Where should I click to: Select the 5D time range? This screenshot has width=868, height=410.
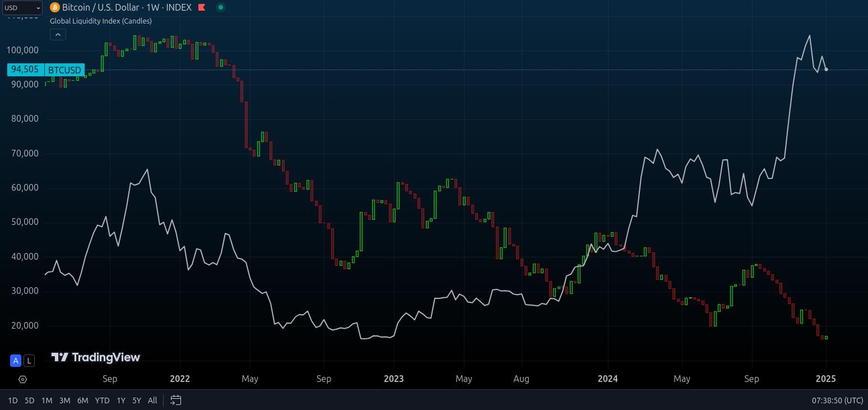pos(29,400)
